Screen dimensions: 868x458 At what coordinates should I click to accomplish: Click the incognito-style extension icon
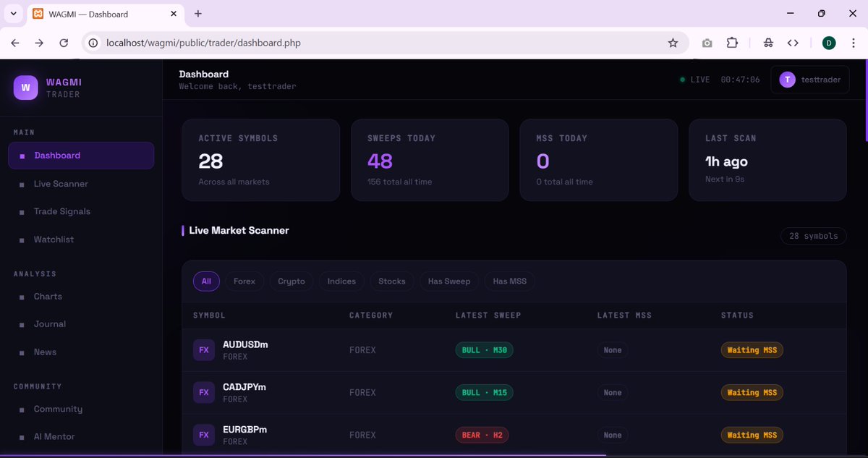(x=768, y=43)
